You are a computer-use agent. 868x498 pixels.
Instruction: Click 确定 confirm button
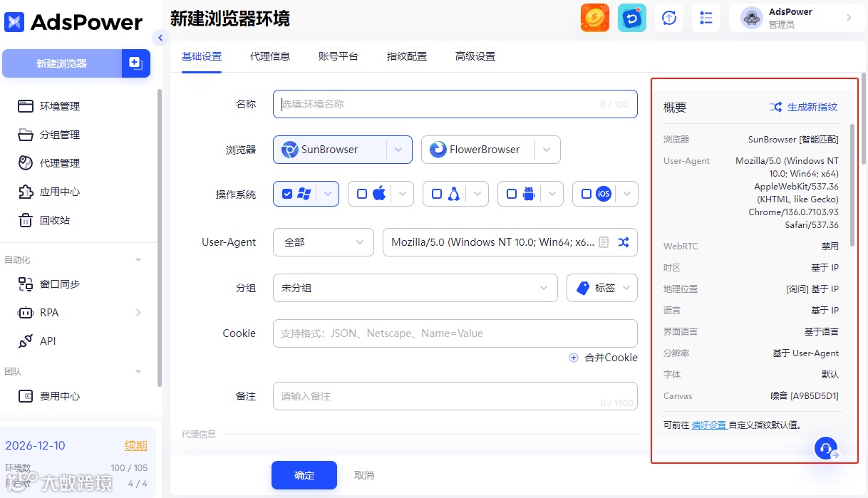[304, 475]
